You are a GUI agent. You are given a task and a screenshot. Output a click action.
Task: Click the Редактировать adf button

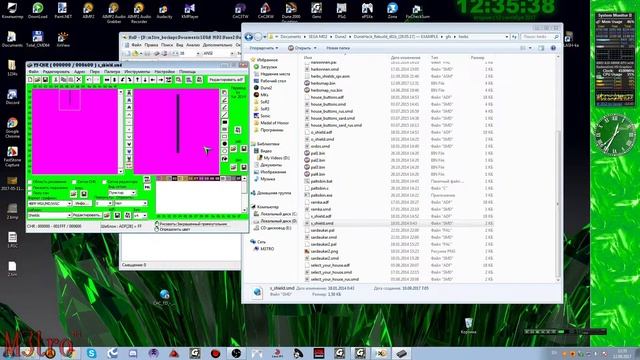tap(226, 80)
